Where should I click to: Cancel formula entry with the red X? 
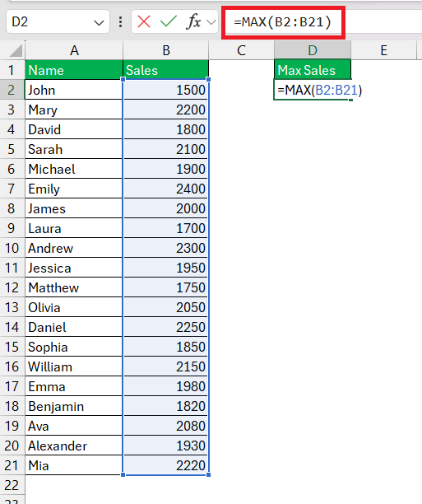(x=144, y=22)
